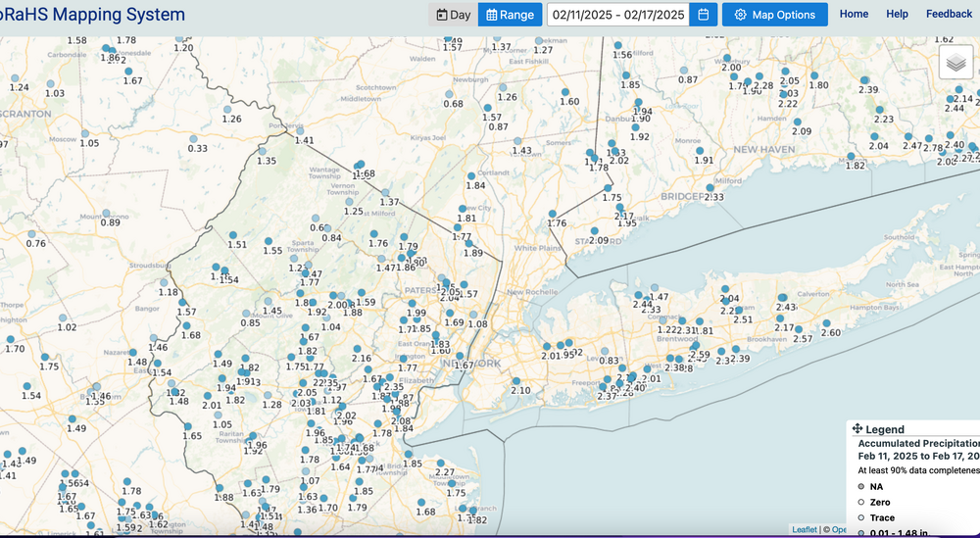Click the NEW HAVEN map label

(x=763, y=149)
